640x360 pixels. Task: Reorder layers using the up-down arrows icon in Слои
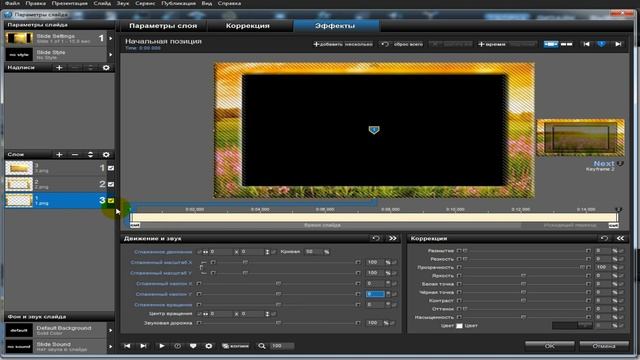90,155
